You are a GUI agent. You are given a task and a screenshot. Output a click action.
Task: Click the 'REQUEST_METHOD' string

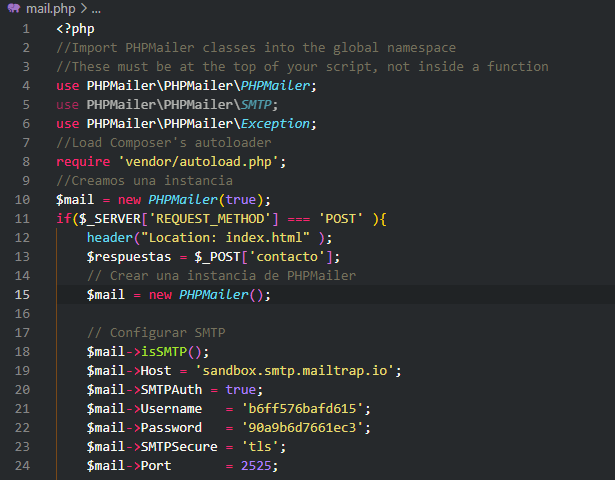[x=210, y=219]
